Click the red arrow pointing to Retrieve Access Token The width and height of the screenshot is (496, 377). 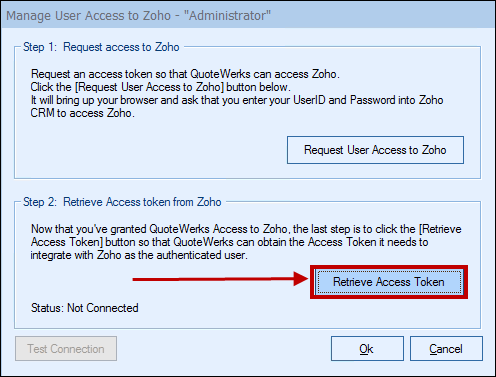click(x=220, y=279)
